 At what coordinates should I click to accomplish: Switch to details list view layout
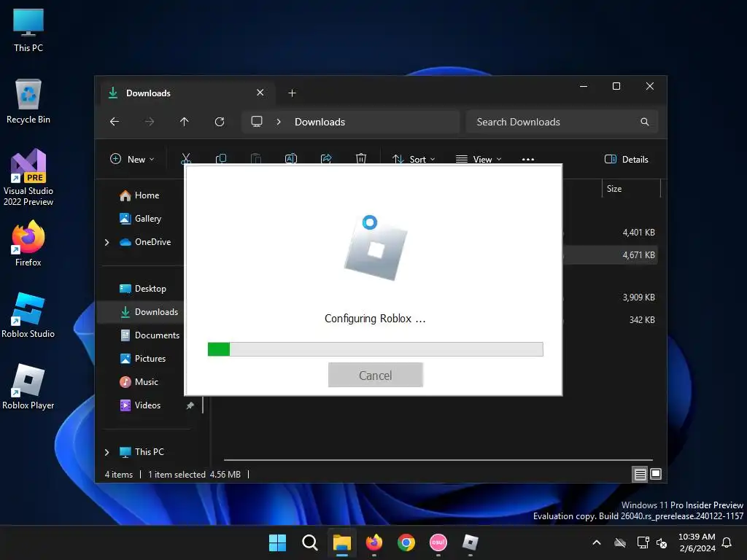[x=640, y=474]
